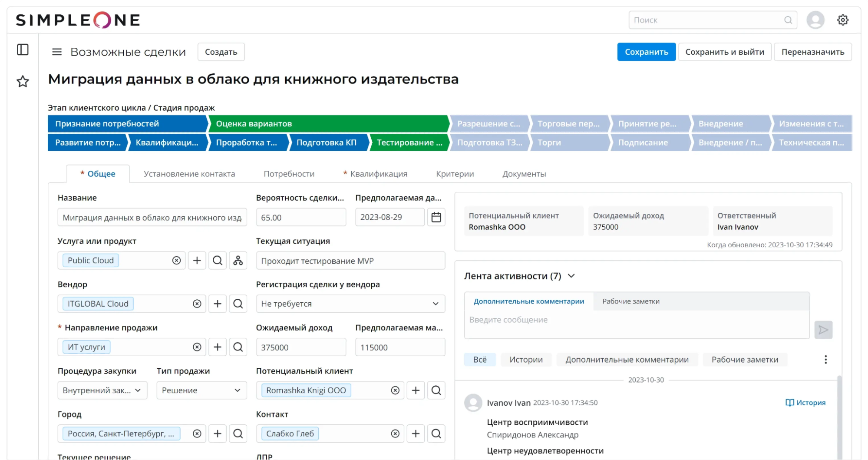868x460 pixels.
Task: Collapse the Лента активности section
Action: [572, 276]
